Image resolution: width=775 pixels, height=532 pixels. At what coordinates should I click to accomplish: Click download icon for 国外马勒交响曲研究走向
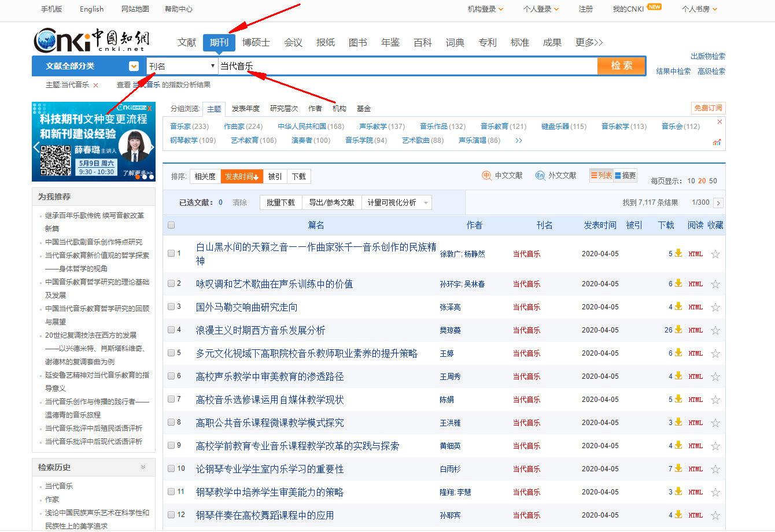(678, 306)
